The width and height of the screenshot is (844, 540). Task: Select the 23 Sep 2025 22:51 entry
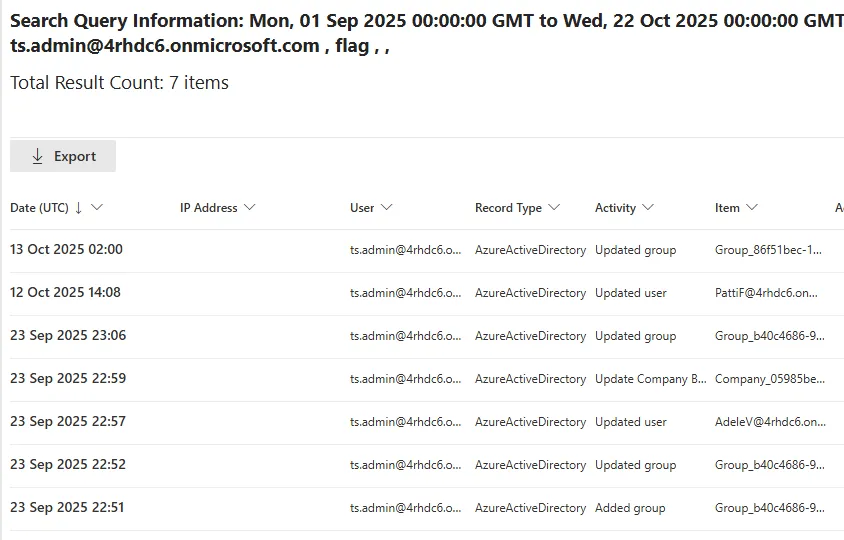pyautogui.click(x=67, y=508)
